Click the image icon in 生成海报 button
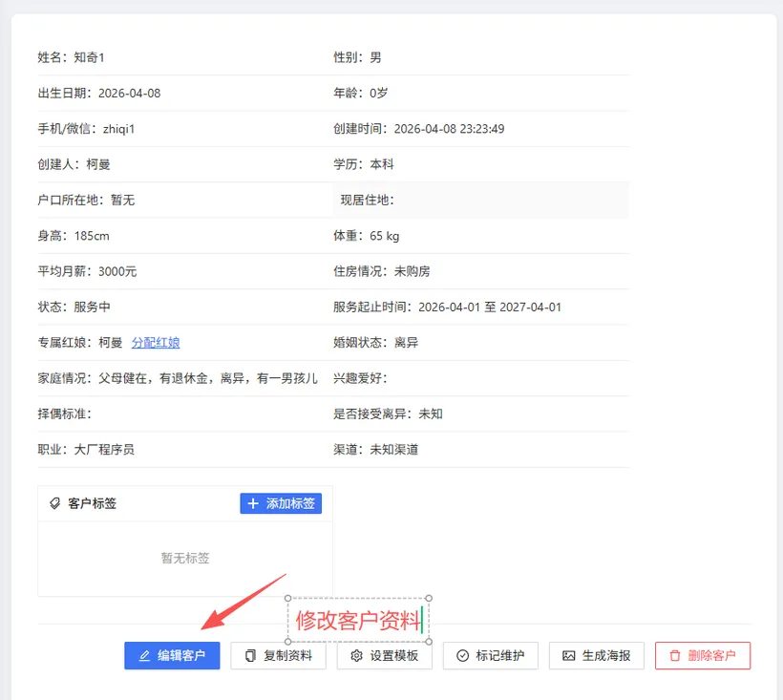The width and height of the screenshot is (783, 700). coord(569,656)
